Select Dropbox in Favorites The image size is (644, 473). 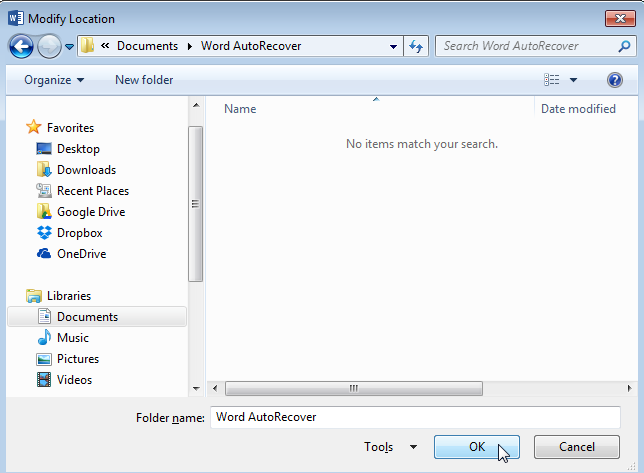pyautogui.click(x=79, y=233)
